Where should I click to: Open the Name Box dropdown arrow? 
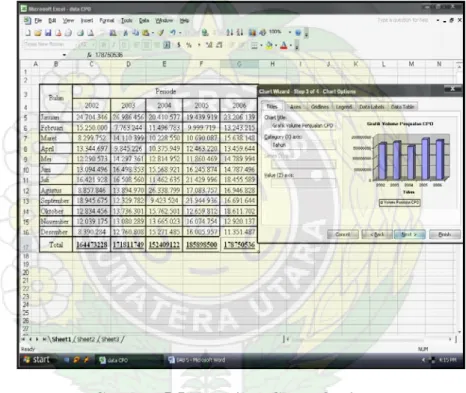pyautogui.click(x=64, y=55)
